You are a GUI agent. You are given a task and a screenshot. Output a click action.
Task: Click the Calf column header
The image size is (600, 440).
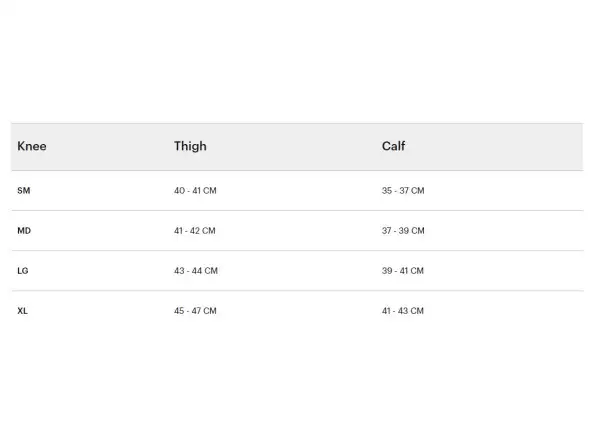(x=393, y=146)
